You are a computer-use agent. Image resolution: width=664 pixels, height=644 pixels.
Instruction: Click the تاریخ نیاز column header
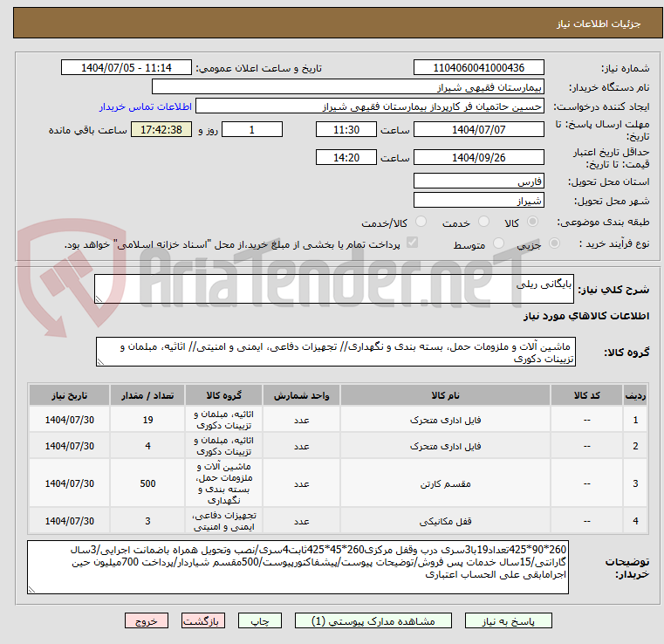point(70,395)
